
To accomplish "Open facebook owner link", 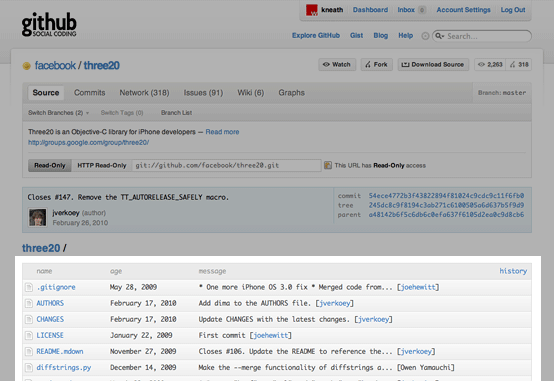I will click(x=55, y=65).
